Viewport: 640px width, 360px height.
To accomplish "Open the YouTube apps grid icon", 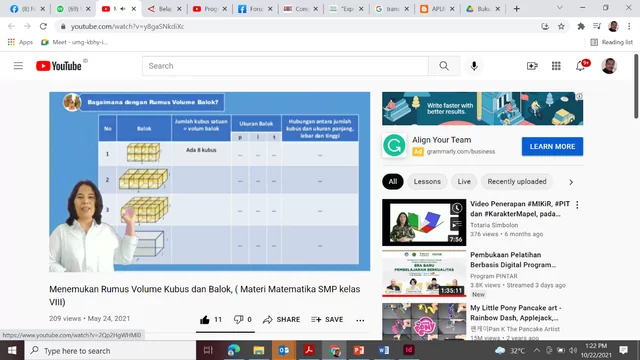I will (x=556, y=66).
